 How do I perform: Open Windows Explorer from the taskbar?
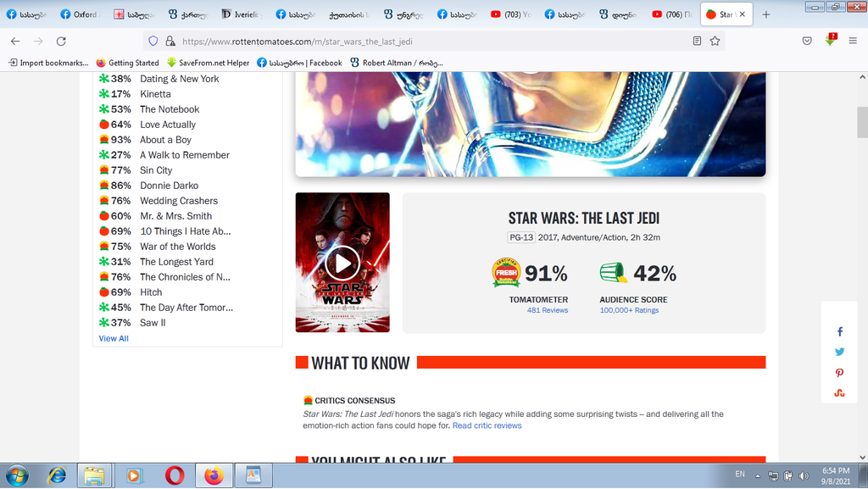point(95,475)
